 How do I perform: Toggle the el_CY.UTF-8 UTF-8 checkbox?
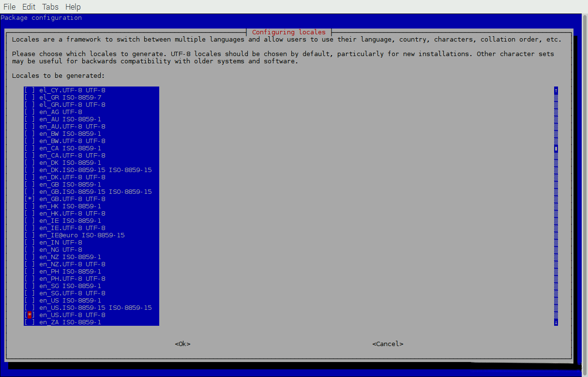(30, 90)
